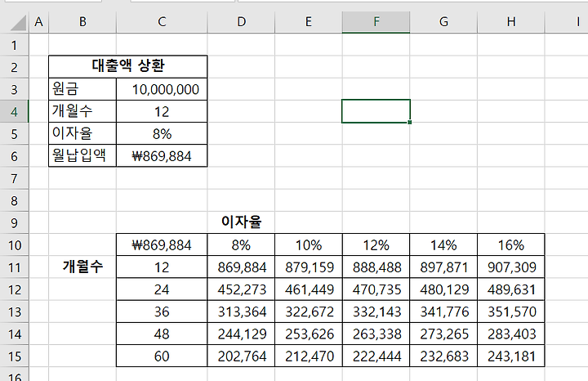
Task: Click the cell showing 322,672
Action: [x=309, y=312]
